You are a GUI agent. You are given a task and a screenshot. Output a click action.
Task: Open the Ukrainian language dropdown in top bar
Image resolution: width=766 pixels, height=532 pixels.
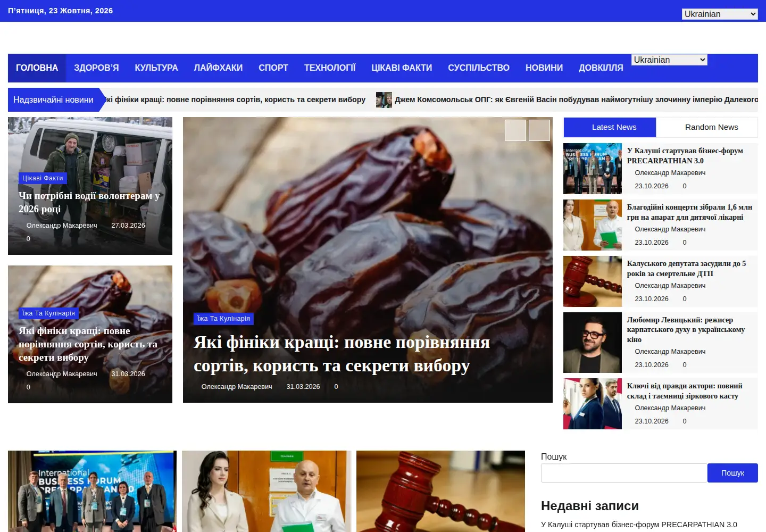[x=720, y=14]
